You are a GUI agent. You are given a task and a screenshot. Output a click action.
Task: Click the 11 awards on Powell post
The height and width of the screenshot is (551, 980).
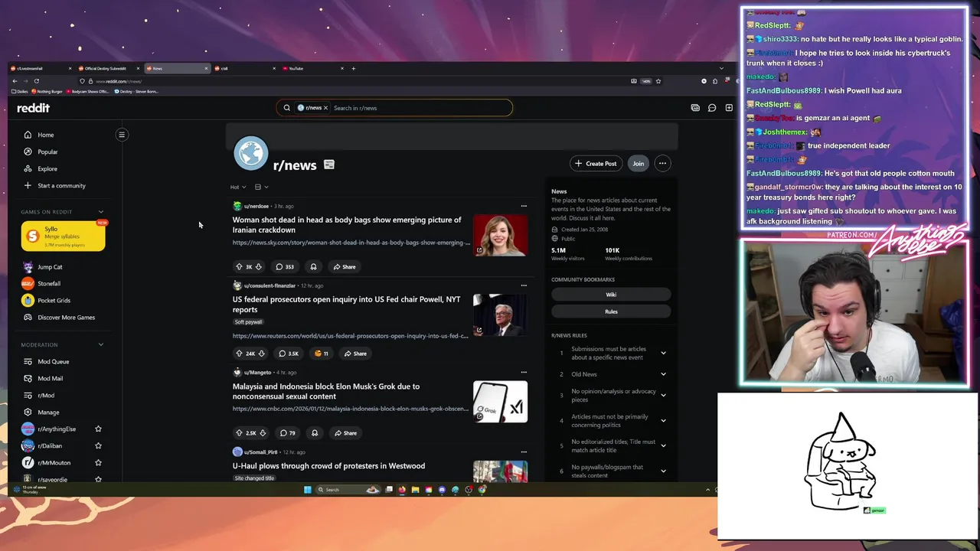[x=322, y=354]
